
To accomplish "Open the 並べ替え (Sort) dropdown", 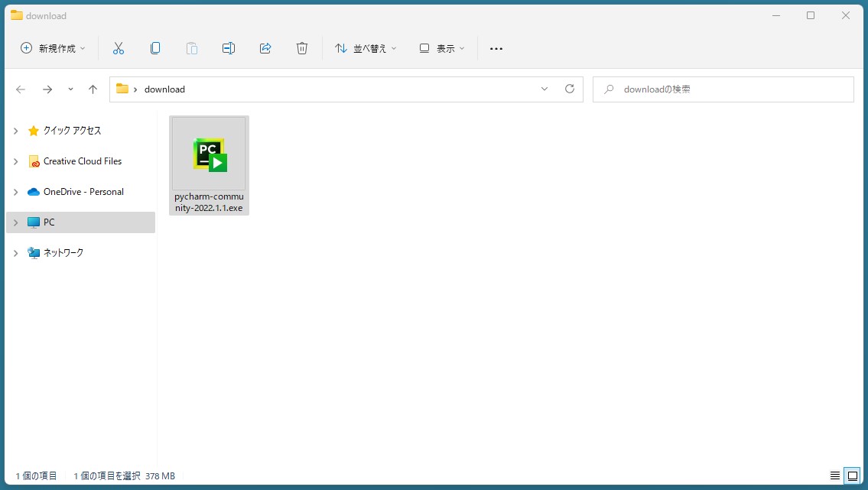I will (x=366, y=49).
